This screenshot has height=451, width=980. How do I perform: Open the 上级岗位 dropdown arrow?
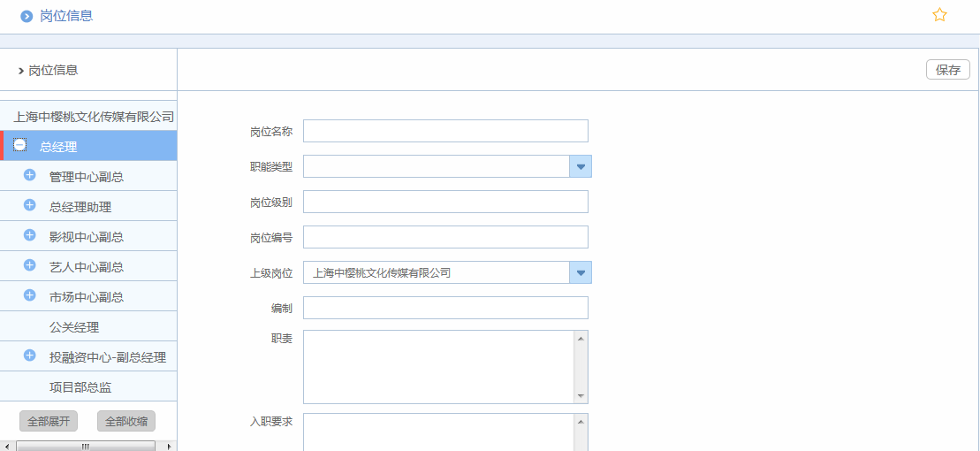coord(581,272)
